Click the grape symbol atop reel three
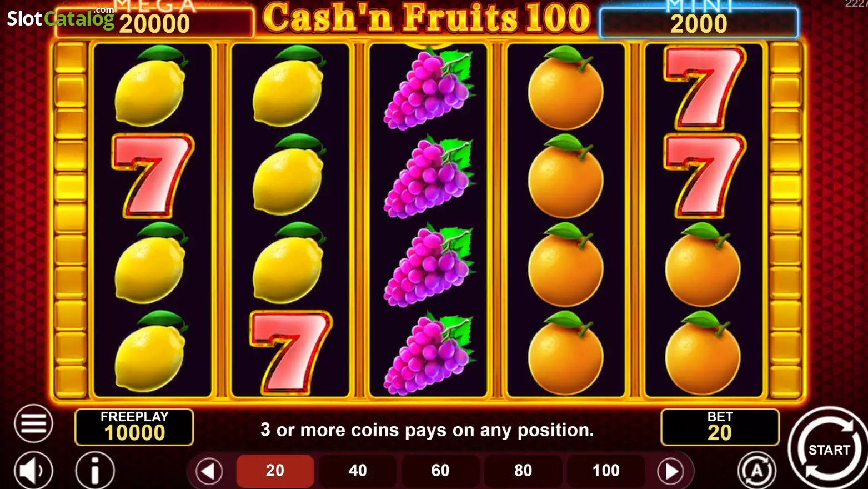 [429, 89]
